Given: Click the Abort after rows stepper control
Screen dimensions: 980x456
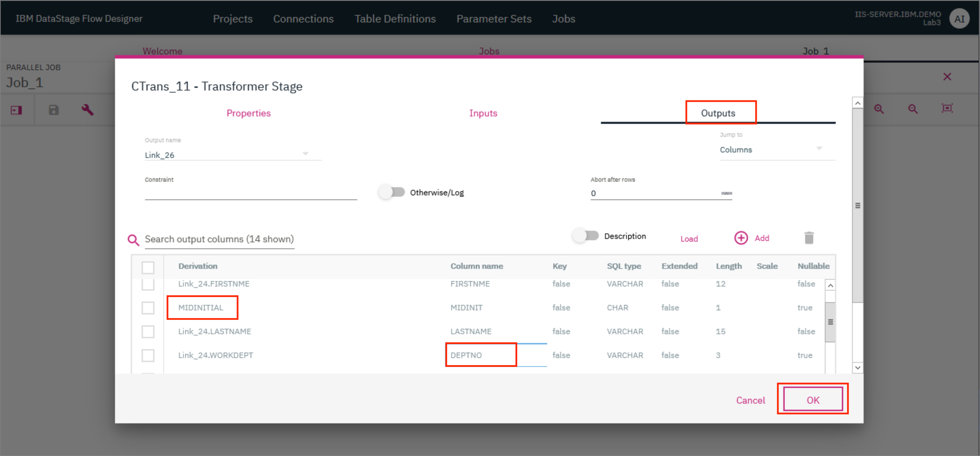Looking at the screenshot, I should tap(726, 193).
